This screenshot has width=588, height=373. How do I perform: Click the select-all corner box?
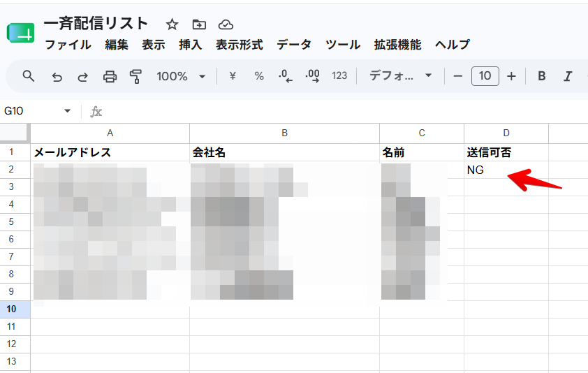click(15, 133)
